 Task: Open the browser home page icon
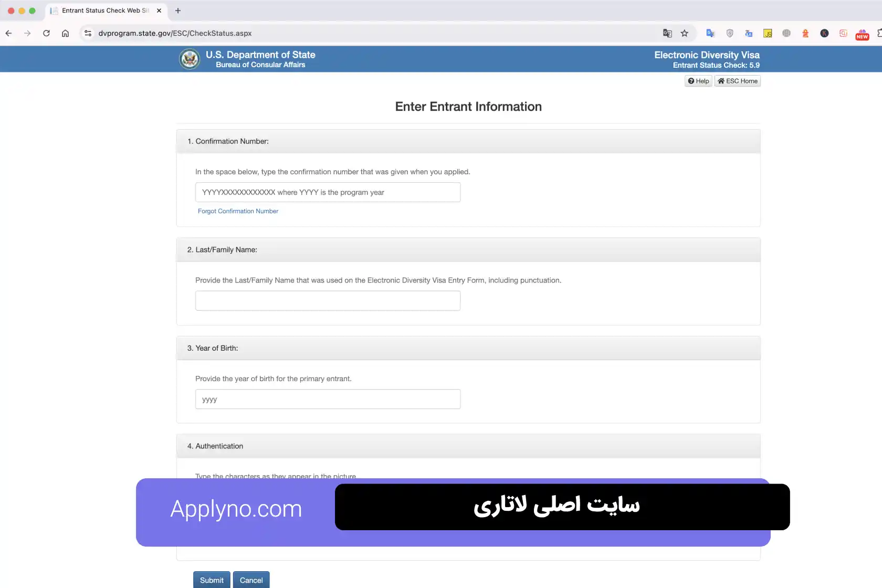(x=65, y=33)
